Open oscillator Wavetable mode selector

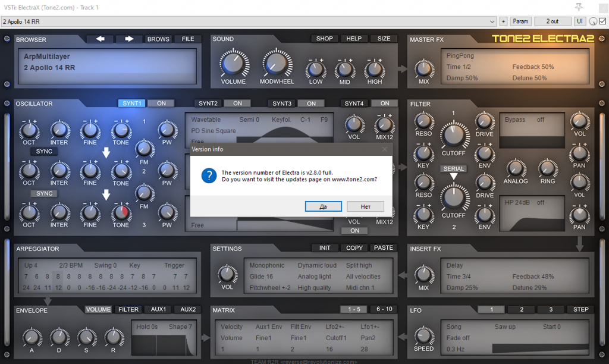click(x=205, y=120)
